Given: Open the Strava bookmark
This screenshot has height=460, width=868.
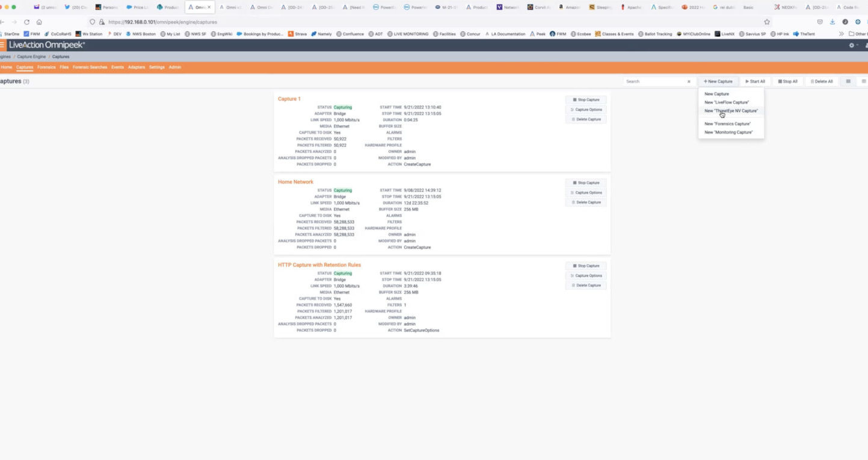Looking at the screenshot, I should pos(298,34).
